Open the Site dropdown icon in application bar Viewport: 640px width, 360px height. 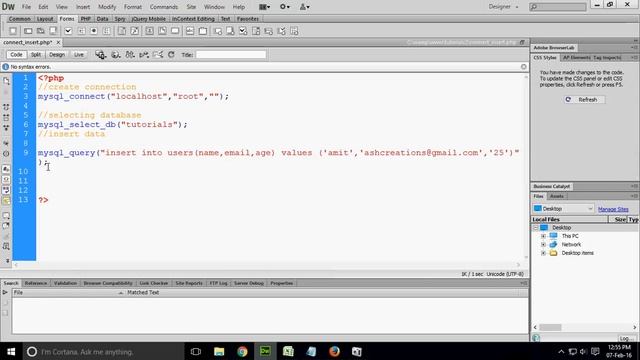tap(304, 7)
